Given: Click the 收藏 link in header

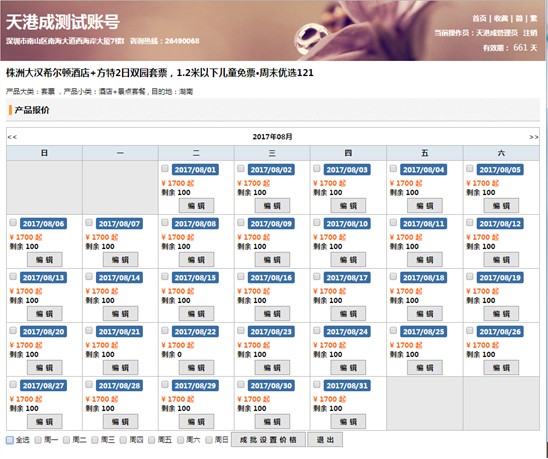Looking at the screenshot, I should tap(501, 19).
